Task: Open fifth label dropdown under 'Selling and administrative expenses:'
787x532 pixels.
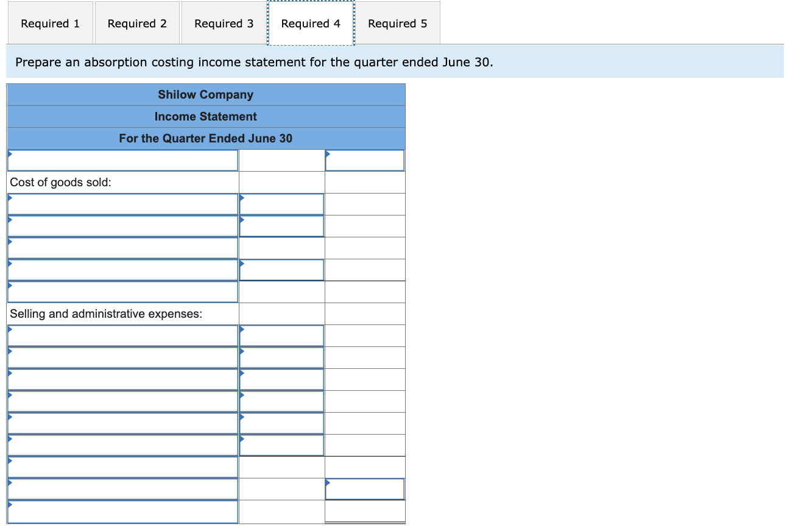Action: point(122,424)
